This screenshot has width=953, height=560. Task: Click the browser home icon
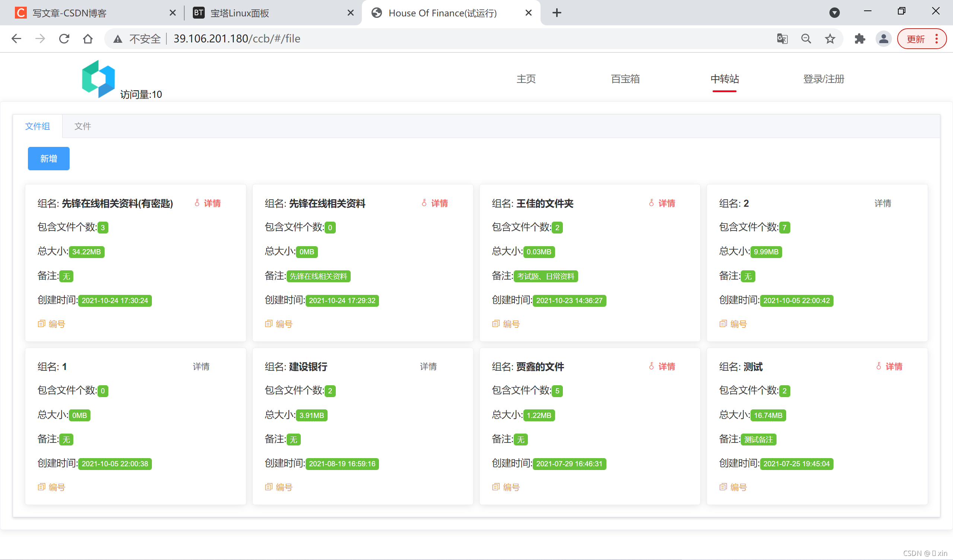click(88, 39)
